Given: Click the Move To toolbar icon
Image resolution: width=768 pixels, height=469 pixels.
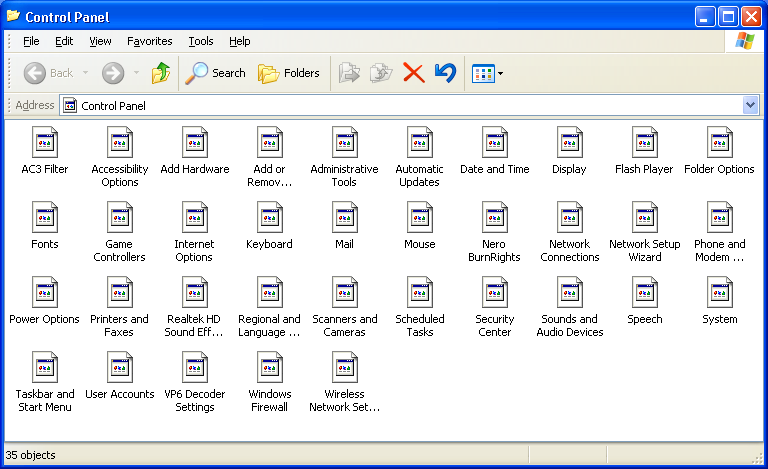Looking at the screenshot, I should point(349,73).
